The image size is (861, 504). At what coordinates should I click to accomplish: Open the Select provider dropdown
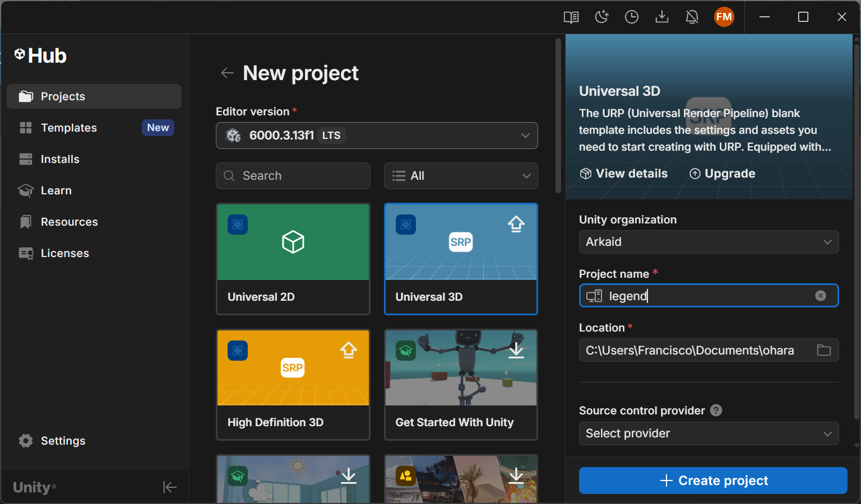[x=709, y=433]
